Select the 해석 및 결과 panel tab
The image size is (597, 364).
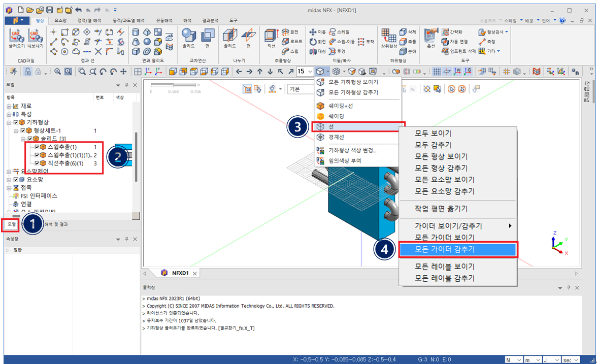56,224
